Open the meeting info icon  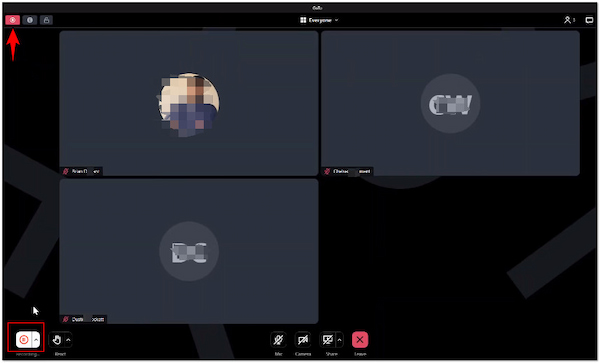pyautogui.click(x=30, y=20)
